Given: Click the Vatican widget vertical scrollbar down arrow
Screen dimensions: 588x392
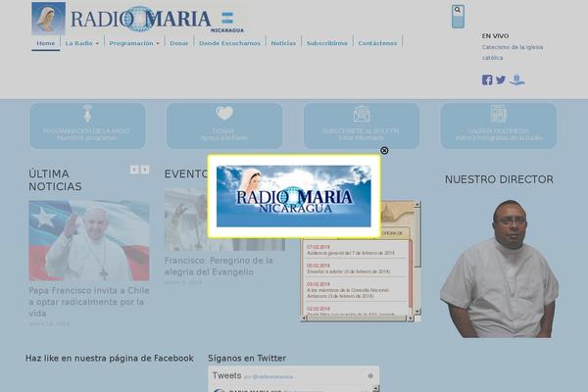Looking at the screenshot, I should point(417,312).
